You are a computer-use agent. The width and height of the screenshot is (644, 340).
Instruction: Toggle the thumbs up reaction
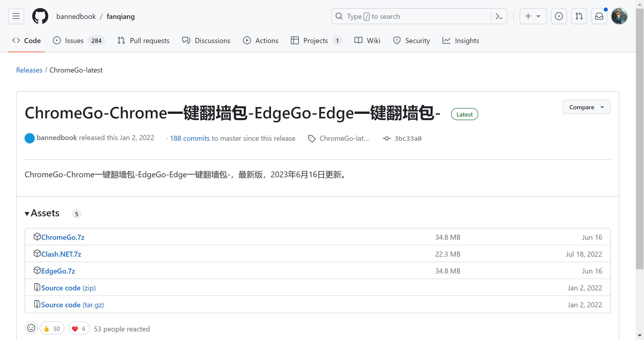tap(52, 328)
